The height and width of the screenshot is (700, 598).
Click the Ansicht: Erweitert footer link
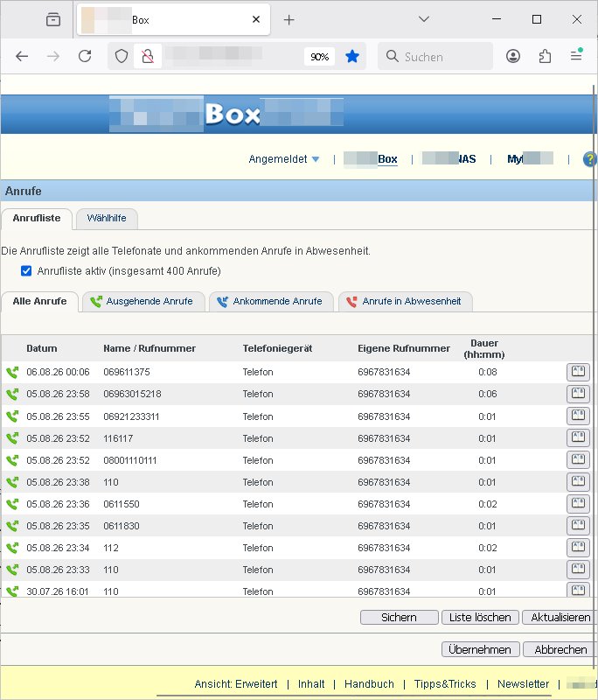(236, 684)
